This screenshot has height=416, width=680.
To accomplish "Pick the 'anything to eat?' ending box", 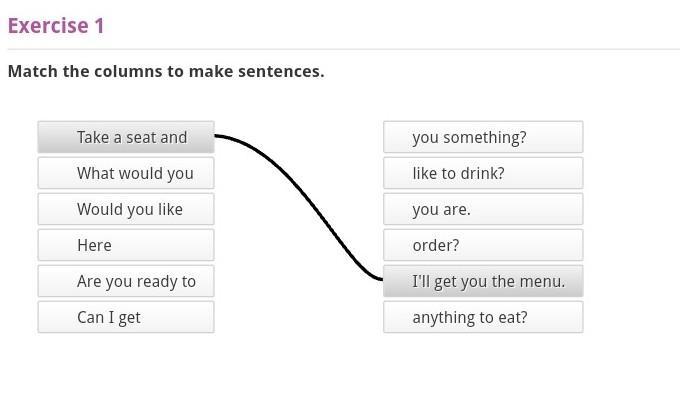I will point(483,317).
